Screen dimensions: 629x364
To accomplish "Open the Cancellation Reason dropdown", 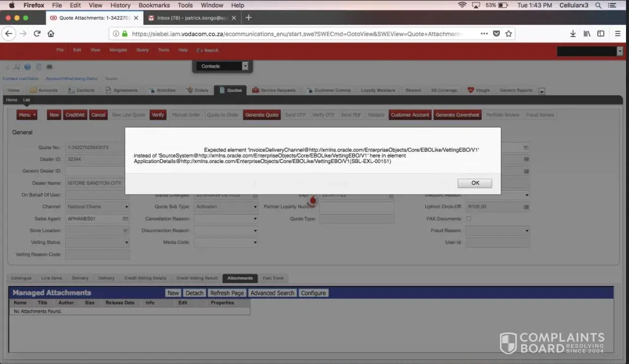I will click(255, 219).
